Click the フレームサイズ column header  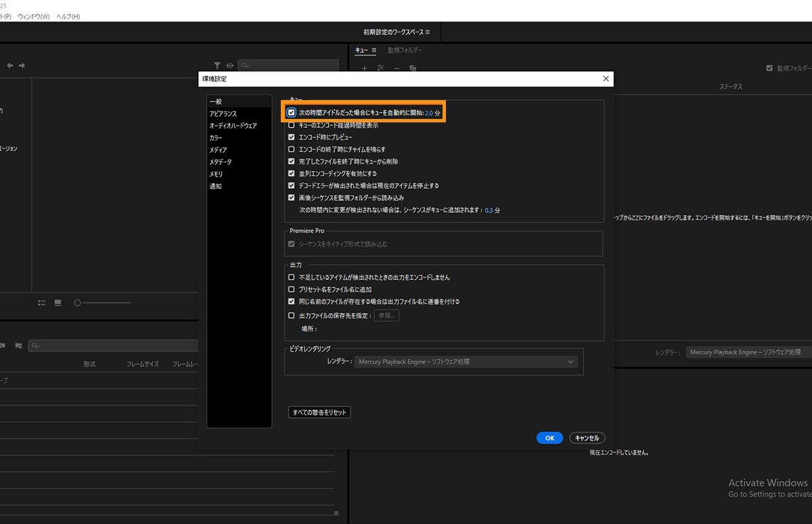tap(143, 364)
